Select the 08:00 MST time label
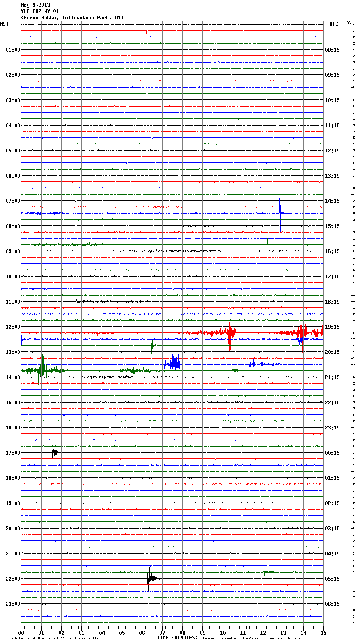 13,226
